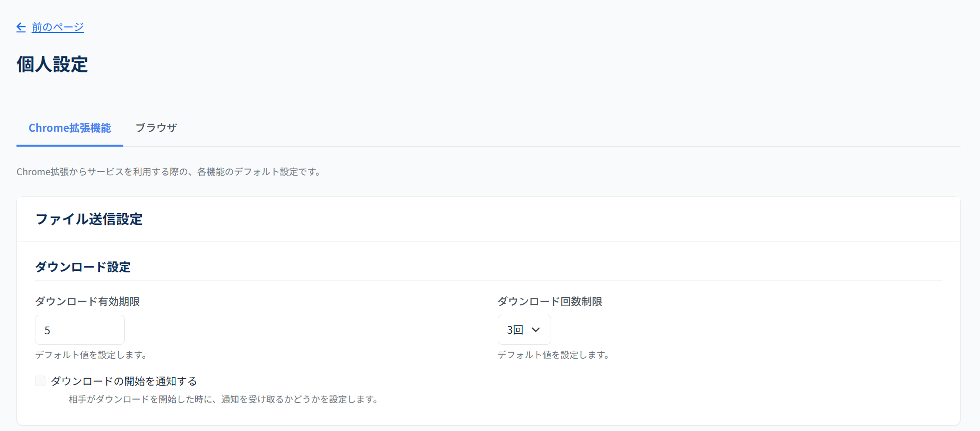Click the back arrow icon
980x431 pixels.
(x=21, y=27)
